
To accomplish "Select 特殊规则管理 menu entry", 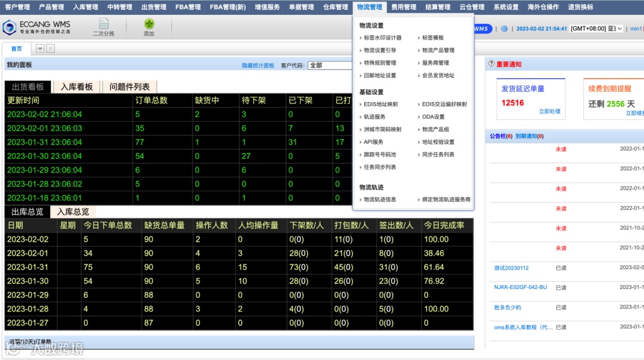I will (380, 63).
